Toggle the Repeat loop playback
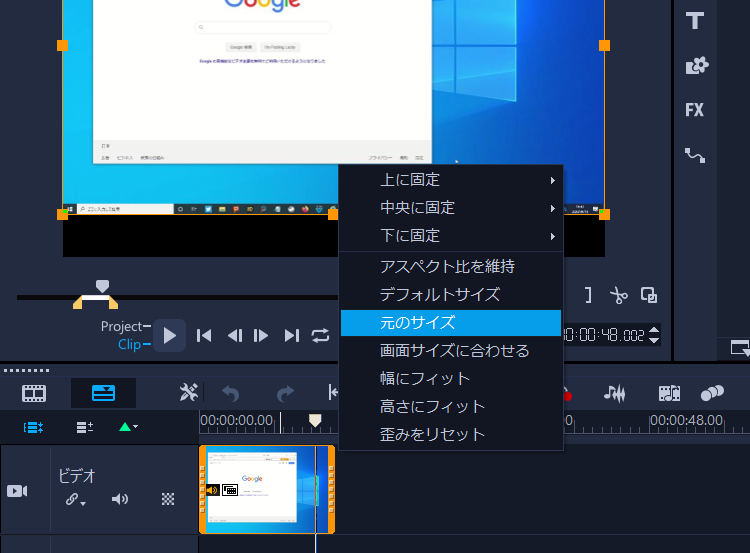The width and height of the screenshot is (750, 553). click(x=320, y=335)
